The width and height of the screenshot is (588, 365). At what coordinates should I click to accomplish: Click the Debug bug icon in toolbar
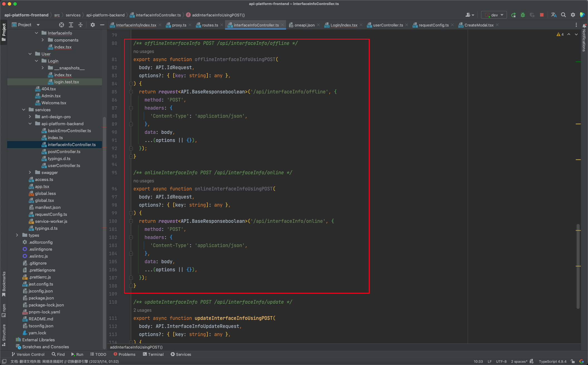click(523, 15)
